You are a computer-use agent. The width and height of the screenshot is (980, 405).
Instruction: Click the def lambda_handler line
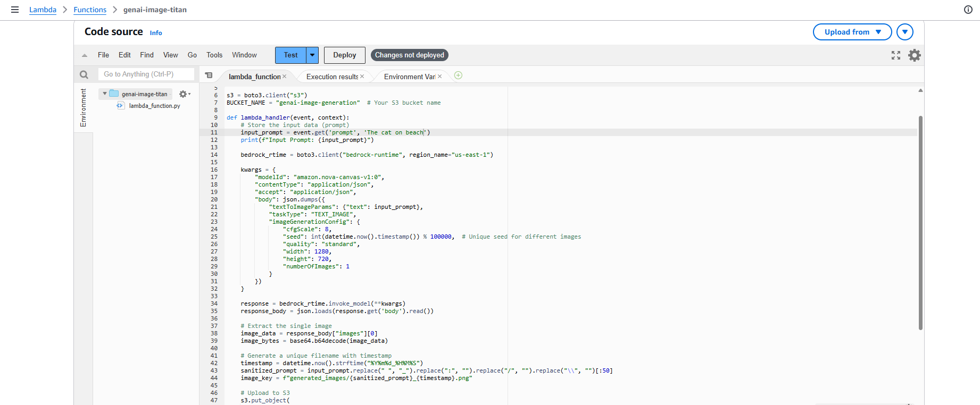tap(288, 117)
